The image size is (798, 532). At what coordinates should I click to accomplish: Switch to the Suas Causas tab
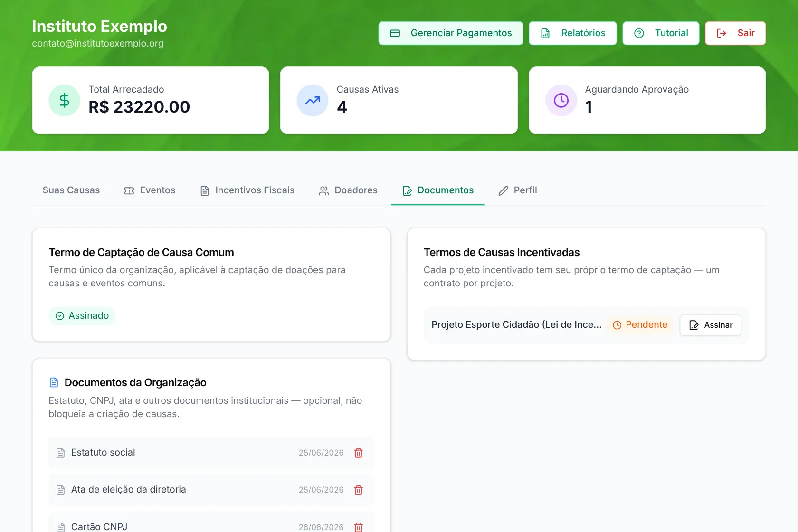(71, 190)
